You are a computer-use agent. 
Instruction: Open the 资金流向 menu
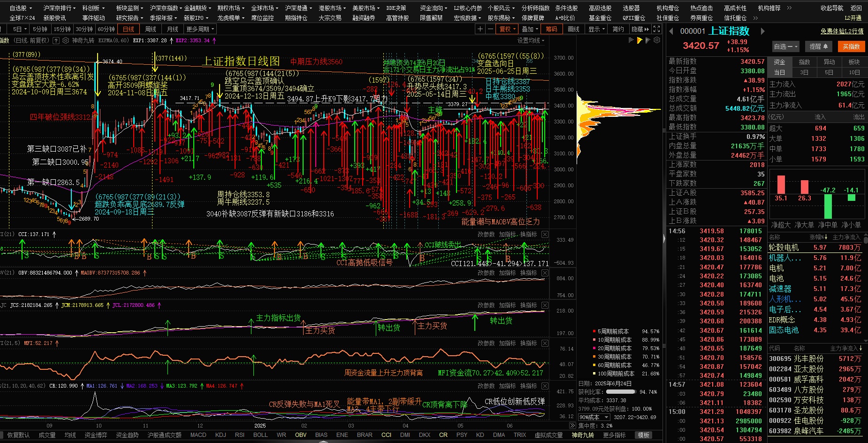point(434,8)
